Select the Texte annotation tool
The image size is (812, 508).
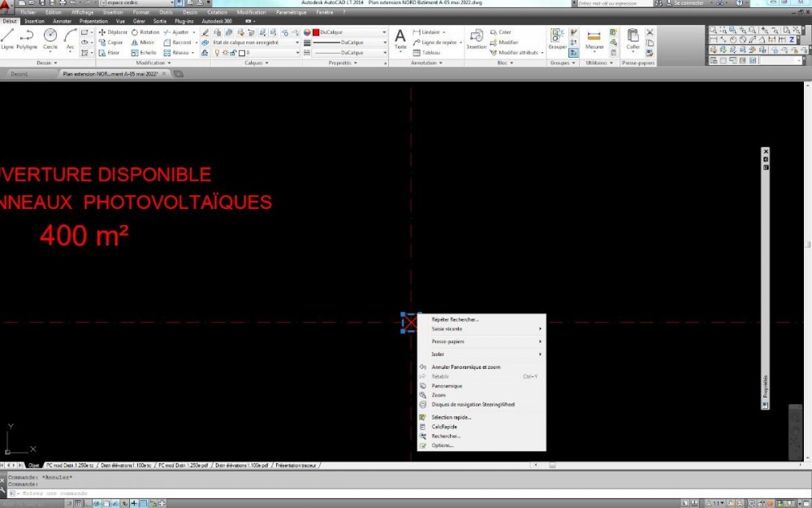pyautogui.click(x=400, y=39)
